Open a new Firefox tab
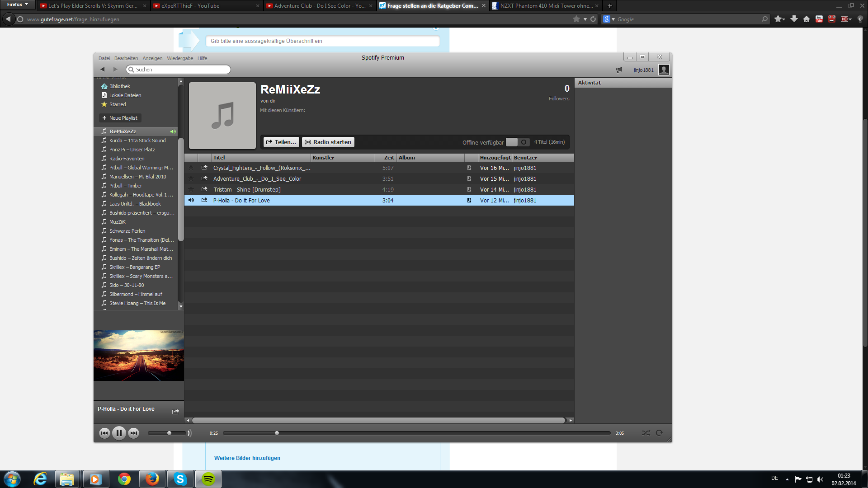The image size is (868, 488). [609, 6]
